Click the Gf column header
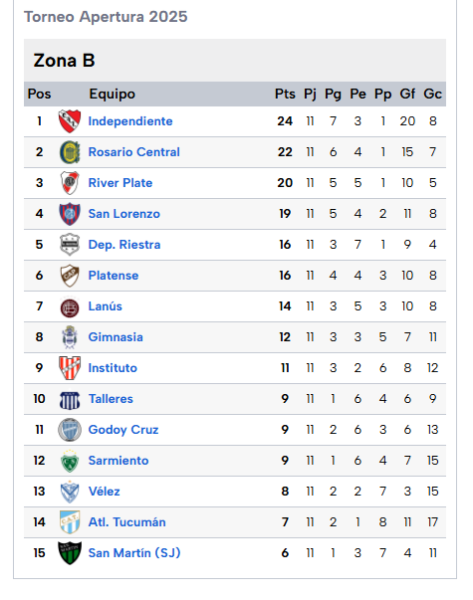 407,94
